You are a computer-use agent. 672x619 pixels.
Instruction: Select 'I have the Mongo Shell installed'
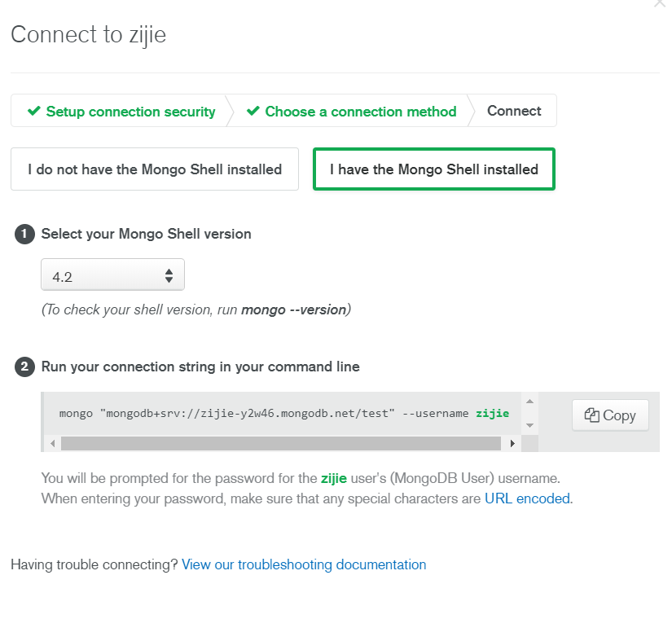(x=434, y=169)
